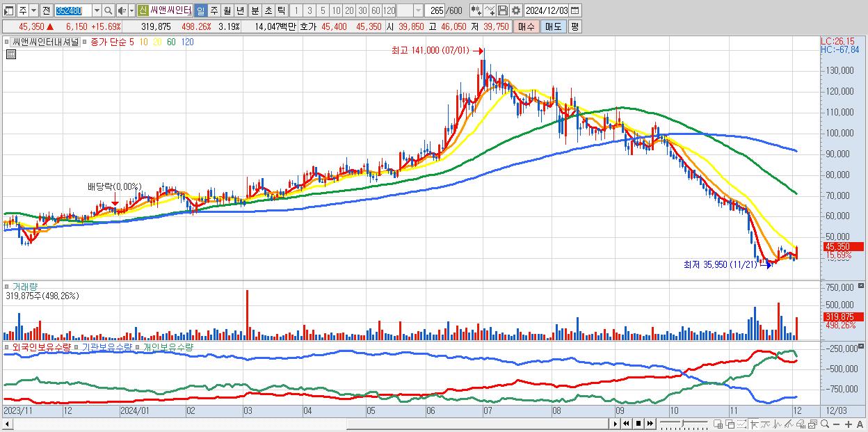Click the window layout icon at top-left corner

point(8,11)
